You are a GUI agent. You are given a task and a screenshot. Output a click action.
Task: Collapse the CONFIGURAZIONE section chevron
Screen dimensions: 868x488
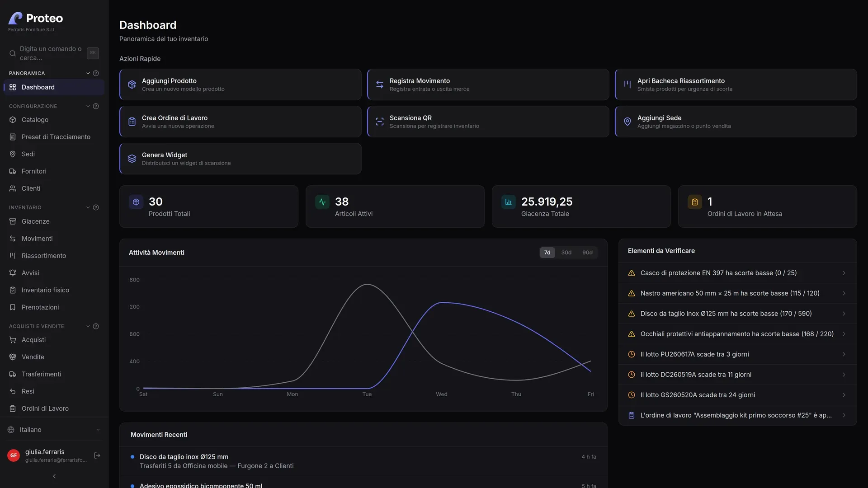pyautogui.click(x=88, y=106)
